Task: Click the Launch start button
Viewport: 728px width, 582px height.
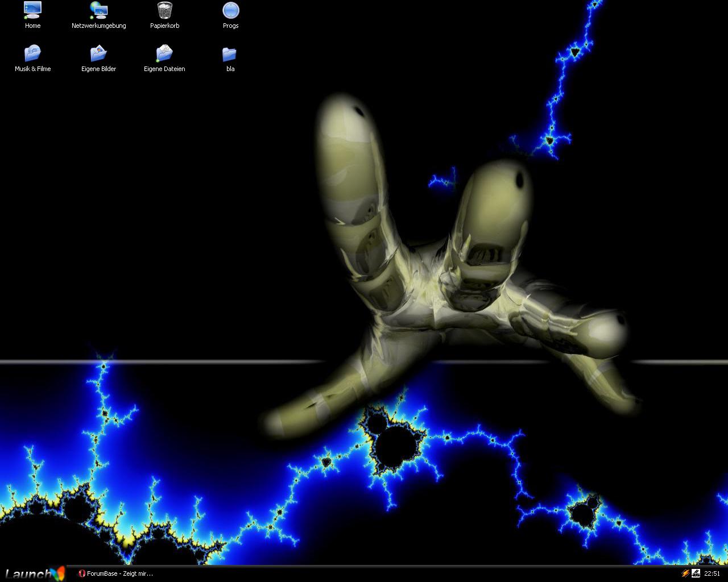Action: pyautogui.click(x=34, y=573)
